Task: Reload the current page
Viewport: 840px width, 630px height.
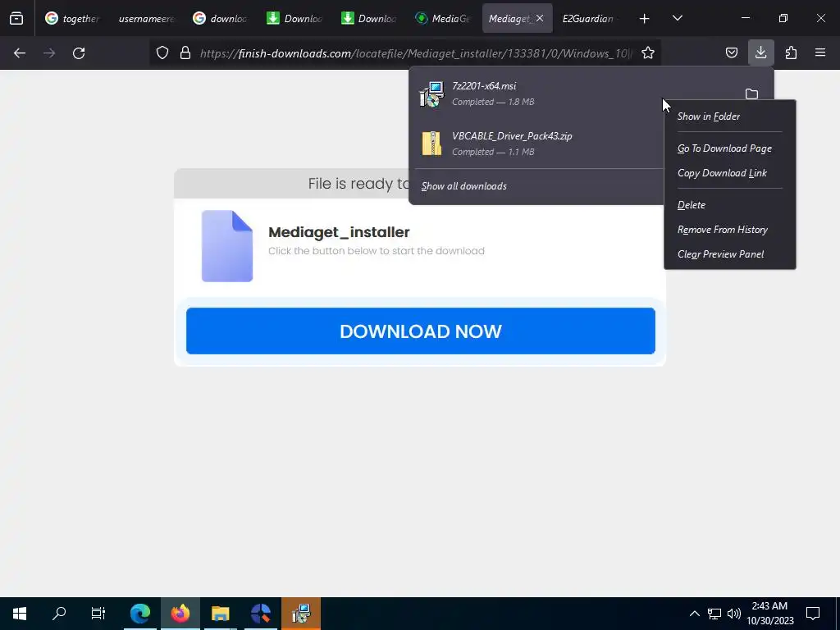Action: [79, 52]
